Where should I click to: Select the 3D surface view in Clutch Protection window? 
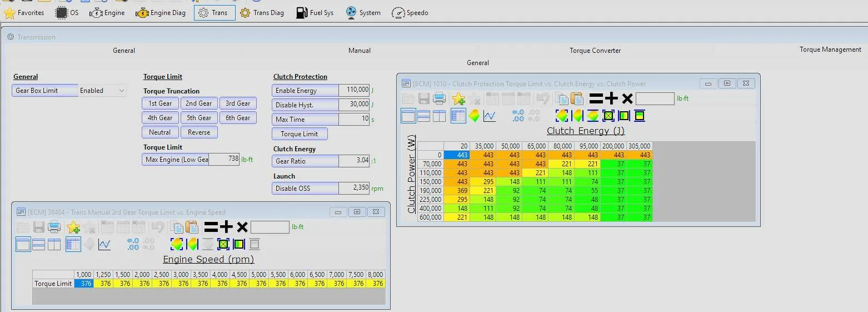point(474,116)
